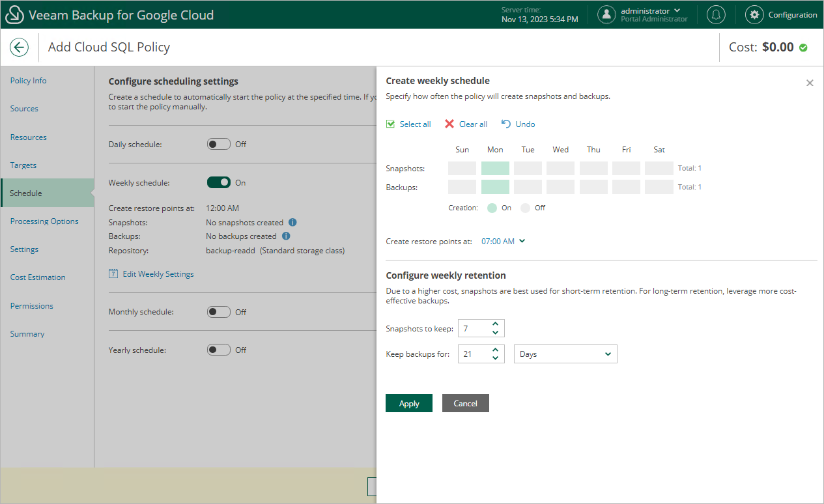
Task: Open the Cost Estimation step
Action: coord(38,277)
